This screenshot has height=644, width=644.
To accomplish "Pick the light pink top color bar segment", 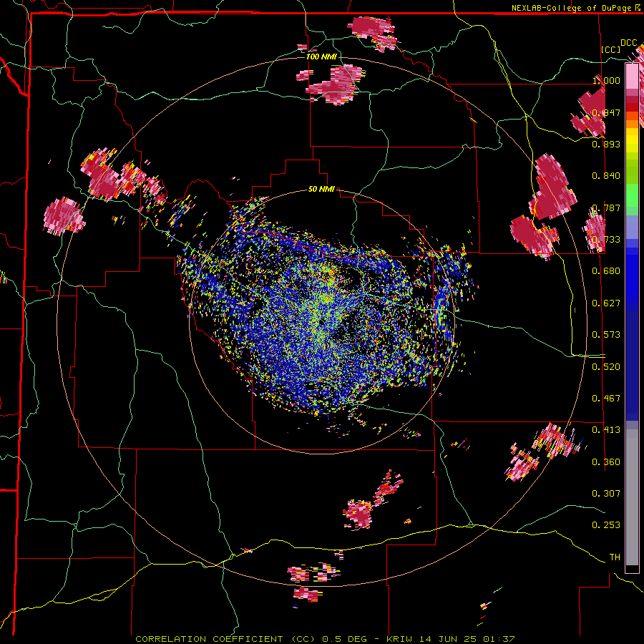I will pyautogui.click(x=632, y=76).
